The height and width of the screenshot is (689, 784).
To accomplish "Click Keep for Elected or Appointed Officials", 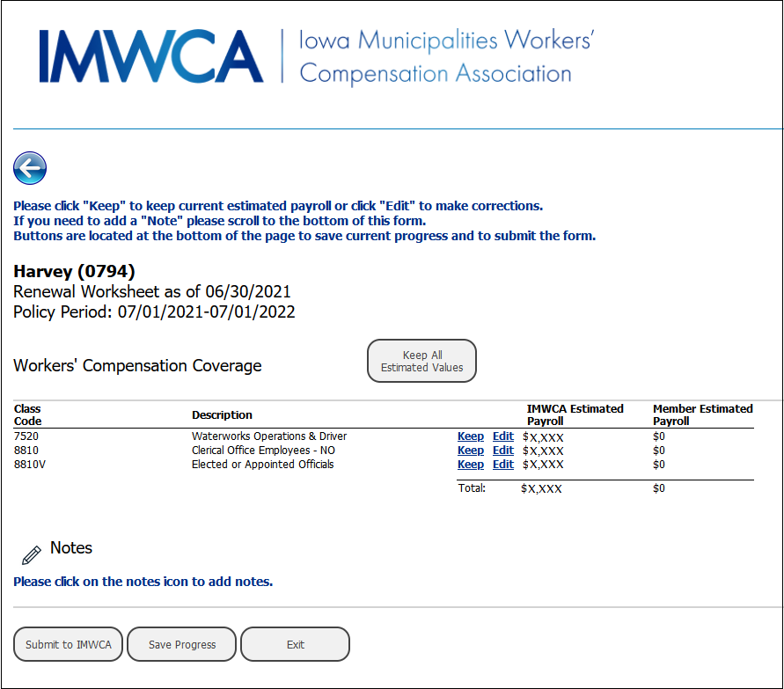I will pos(471,465).
